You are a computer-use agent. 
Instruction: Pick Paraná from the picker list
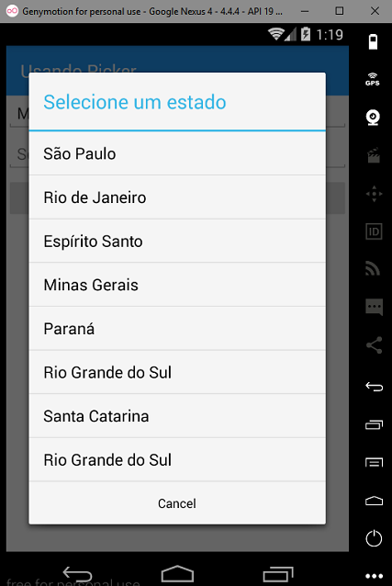[x=177, y=329]
